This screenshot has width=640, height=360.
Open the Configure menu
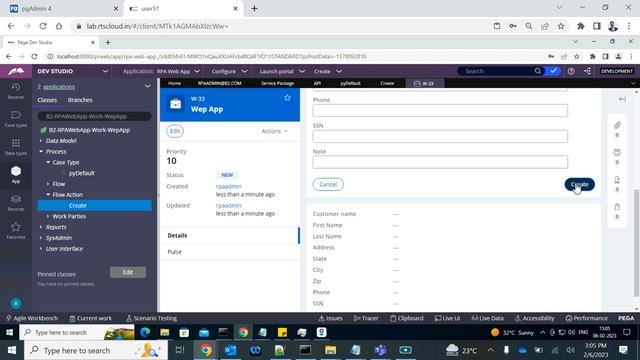click(229, 71)
